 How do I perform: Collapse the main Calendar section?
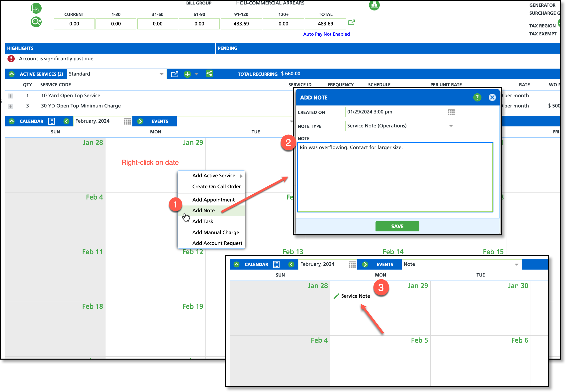[x=11, y=121]
